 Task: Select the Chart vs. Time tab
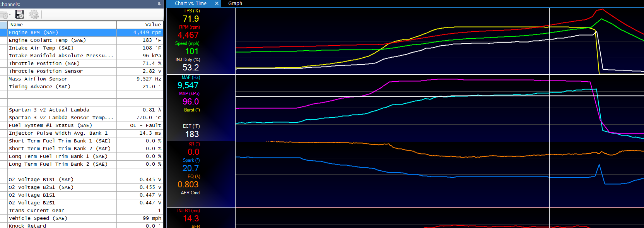click(x=191, y=3)
